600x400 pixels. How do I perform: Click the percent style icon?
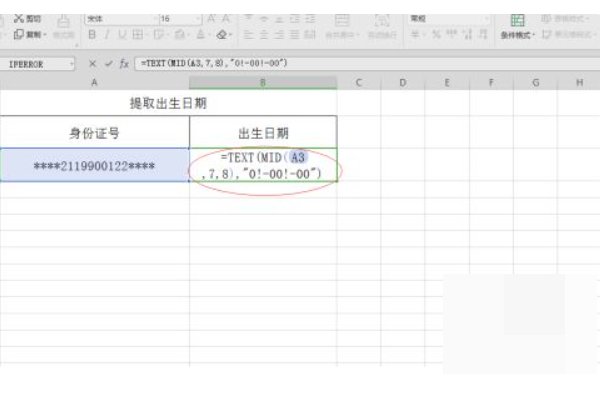coord(436,35)
